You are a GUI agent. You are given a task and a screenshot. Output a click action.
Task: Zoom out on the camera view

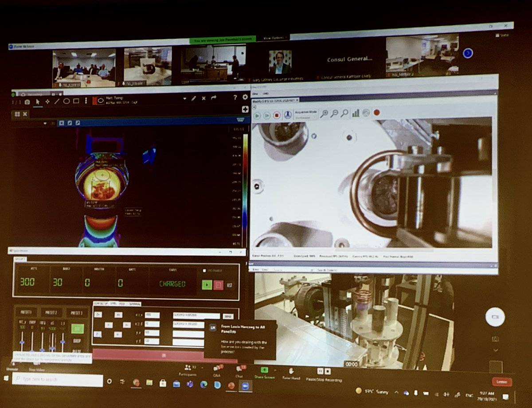(334, 114)
